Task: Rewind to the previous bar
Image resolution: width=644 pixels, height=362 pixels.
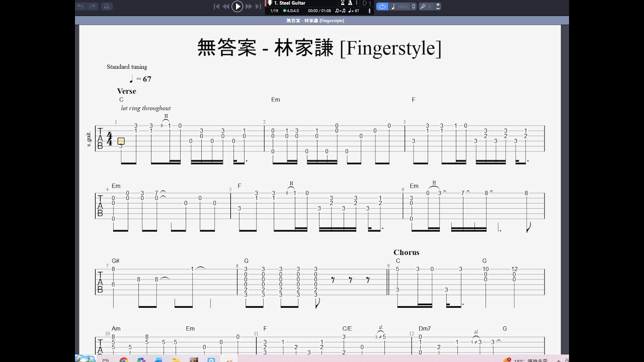Action: [x=226, y=7]
